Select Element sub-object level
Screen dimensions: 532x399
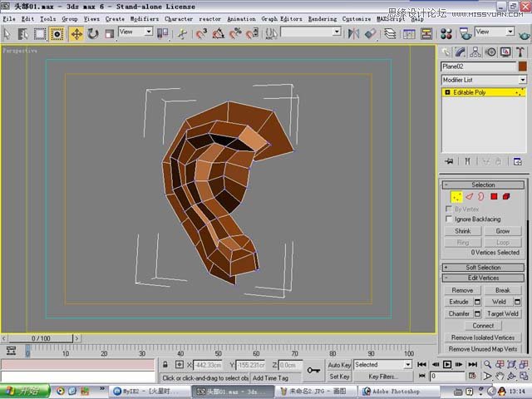[x=506, y=196]
